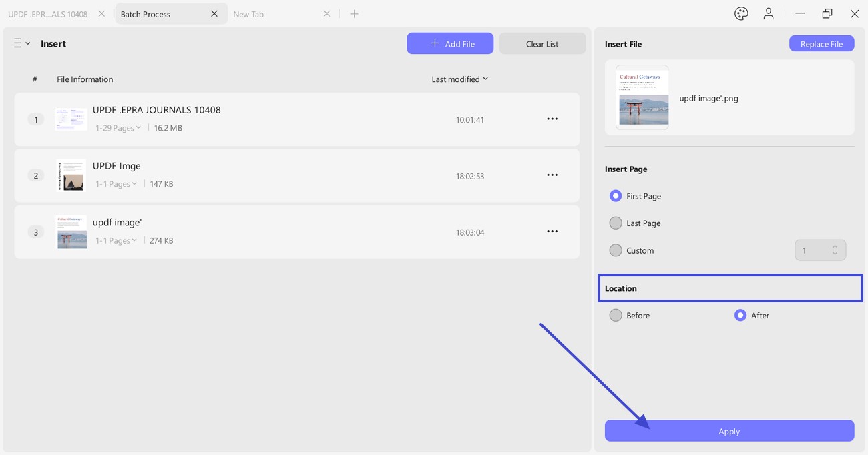Increase the custom page number stepper
Screen dimensions: 868x455
835,246
